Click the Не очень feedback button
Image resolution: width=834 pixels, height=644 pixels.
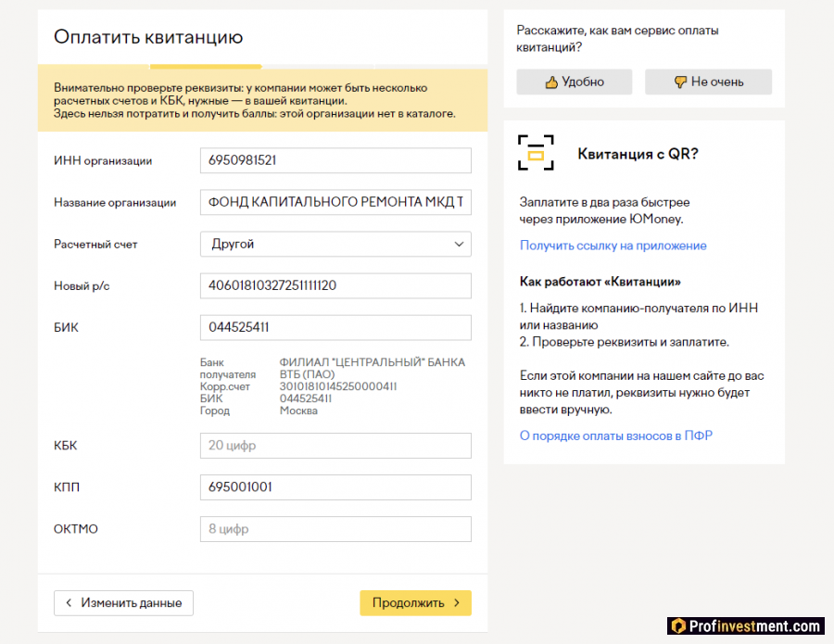point(708,82)
